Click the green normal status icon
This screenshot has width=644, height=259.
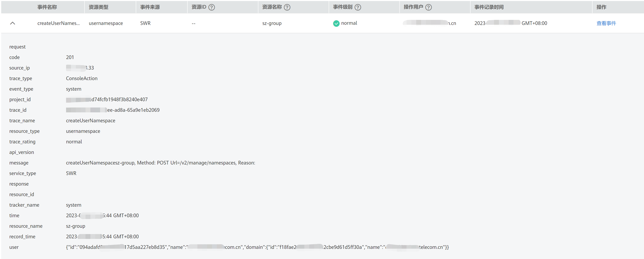[x=336, y=23]
